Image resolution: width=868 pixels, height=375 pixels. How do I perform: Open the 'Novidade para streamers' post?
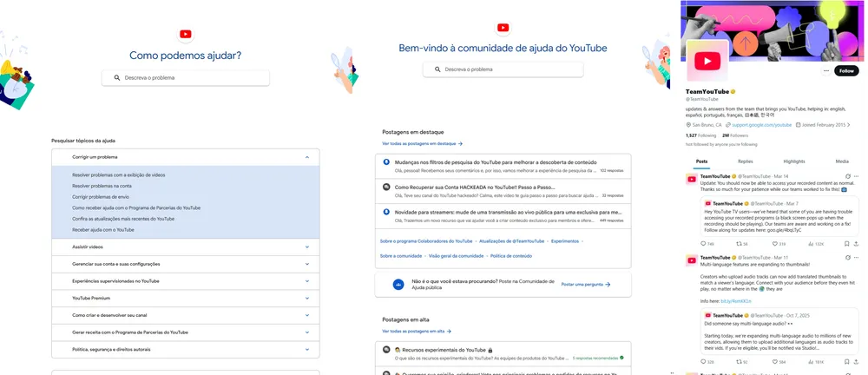pyautogui.click(x=503, y=216)
